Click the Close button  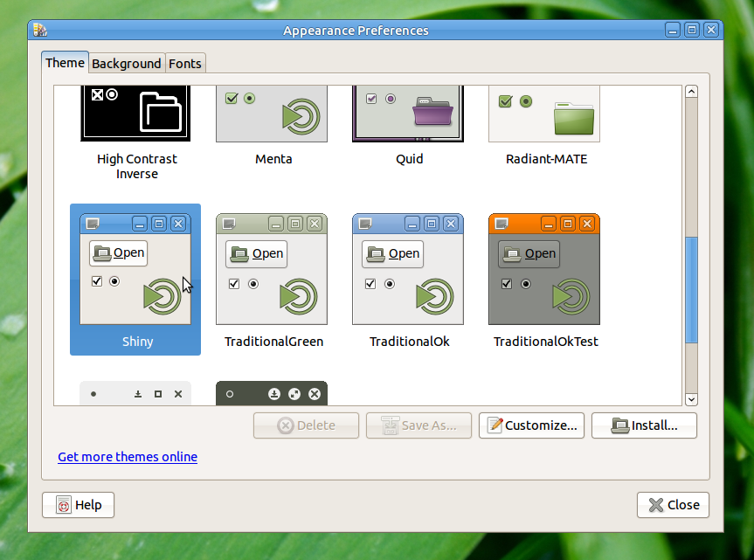tap(672, 505)
